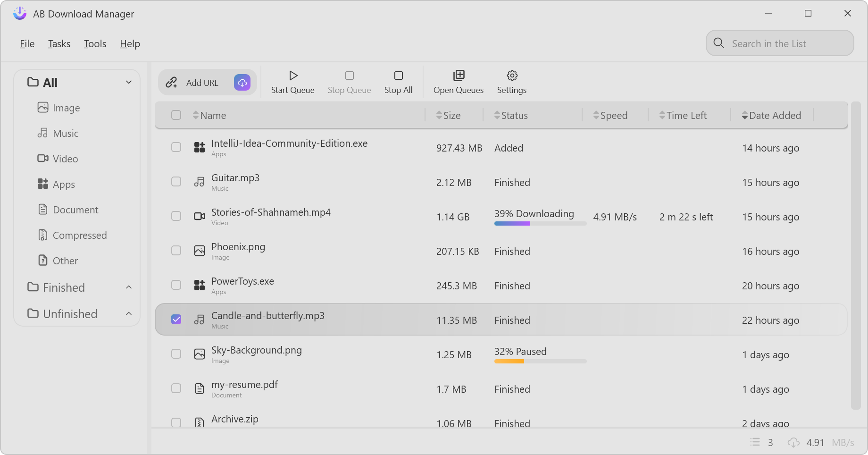Open the Open Queues icon
This screenshot has width=868, height=455.
click(459, 76)
